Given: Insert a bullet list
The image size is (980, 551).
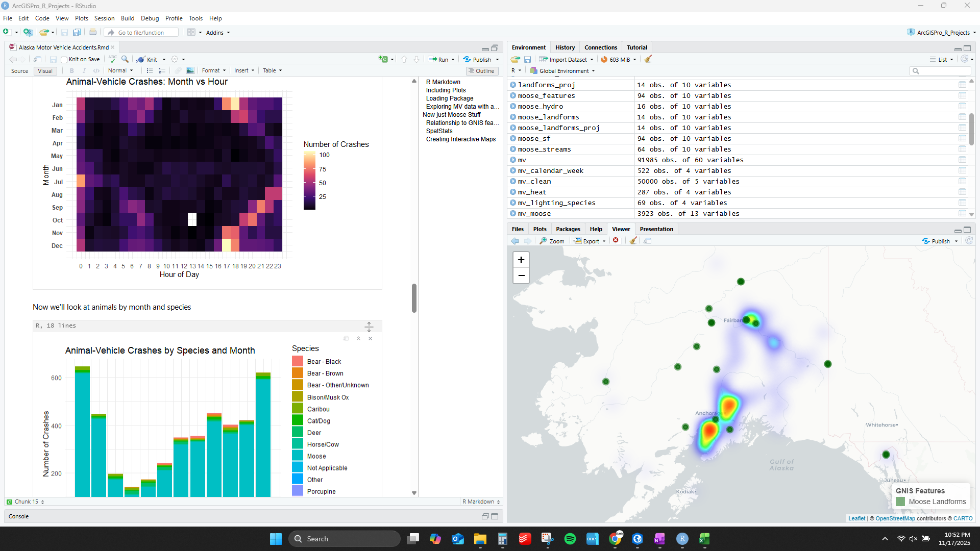Looking at the screenshot, I should (150, 71).
